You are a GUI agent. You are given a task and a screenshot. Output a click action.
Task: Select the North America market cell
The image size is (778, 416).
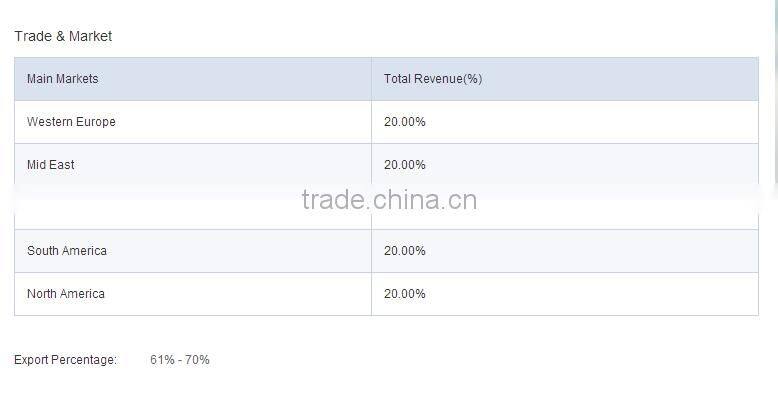coord(66,294)
